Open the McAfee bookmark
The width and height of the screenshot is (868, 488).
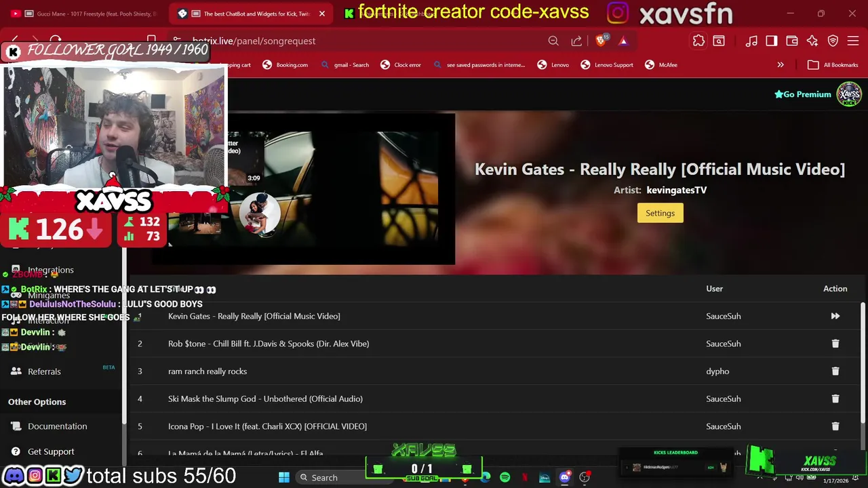(660, 65)
